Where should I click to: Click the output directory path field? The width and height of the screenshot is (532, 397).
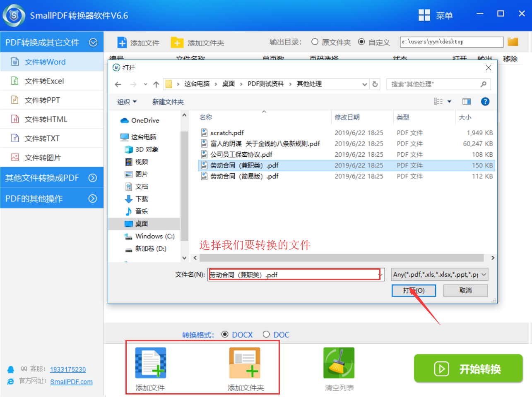point(452,42)
